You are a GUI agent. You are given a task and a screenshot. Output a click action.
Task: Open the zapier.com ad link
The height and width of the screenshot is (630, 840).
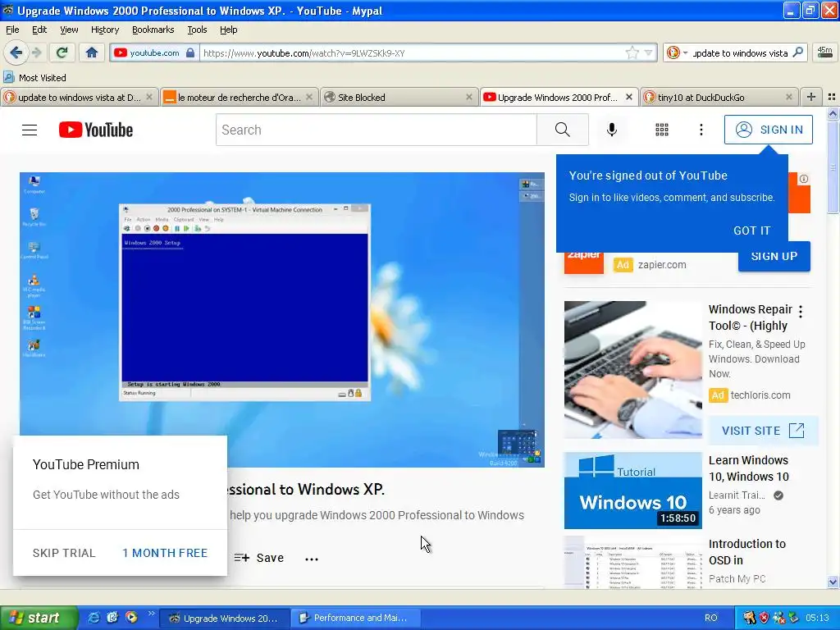tap(662, 265)
